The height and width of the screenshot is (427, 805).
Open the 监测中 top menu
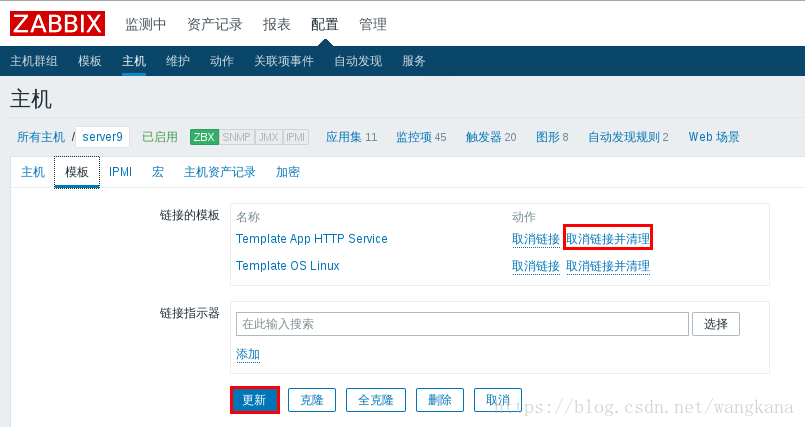click(146, 24)
